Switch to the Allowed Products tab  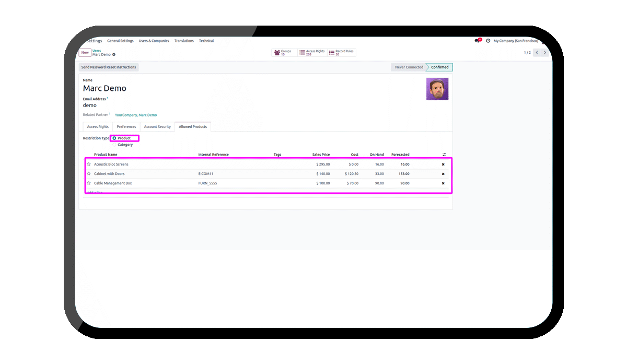pos(193,126)
